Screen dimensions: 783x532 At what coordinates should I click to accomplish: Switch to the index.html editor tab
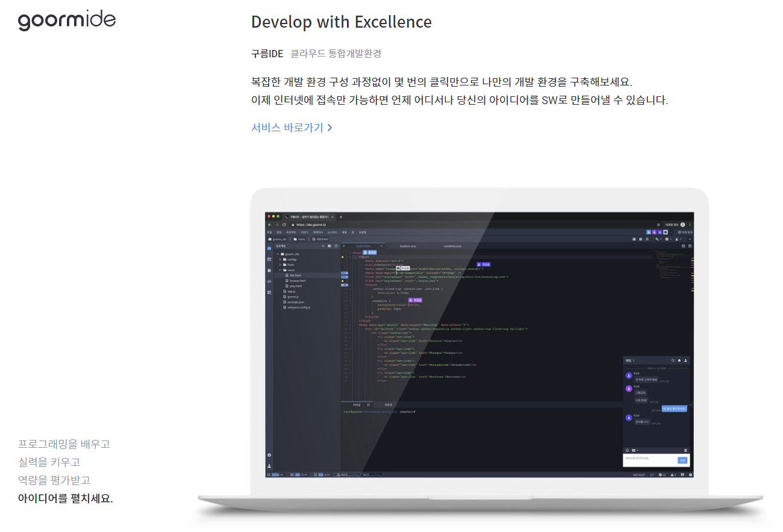click(x=363, y=246)
